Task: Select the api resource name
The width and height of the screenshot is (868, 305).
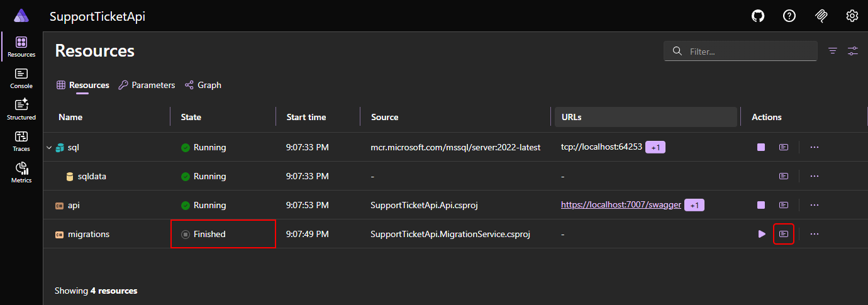Action: pos(74,205)
